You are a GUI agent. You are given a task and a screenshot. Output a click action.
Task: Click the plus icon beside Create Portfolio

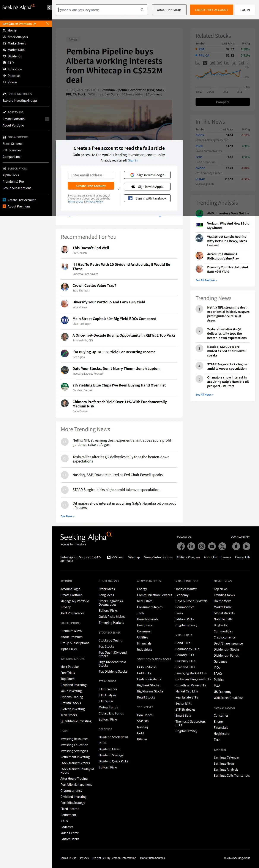pyautogui.click(x=47, y=119)
